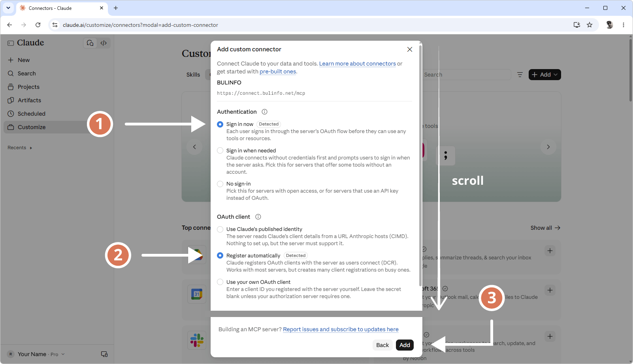The image size is (633, 364).
Task: Open the Your Name account menu
Action: 36,354
